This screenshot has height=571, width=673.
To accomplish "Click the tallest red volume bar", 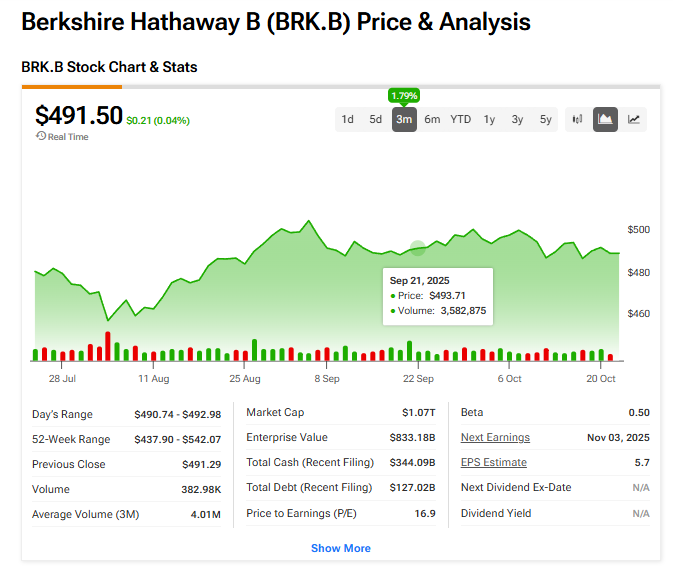I will (x=108, y=346).
